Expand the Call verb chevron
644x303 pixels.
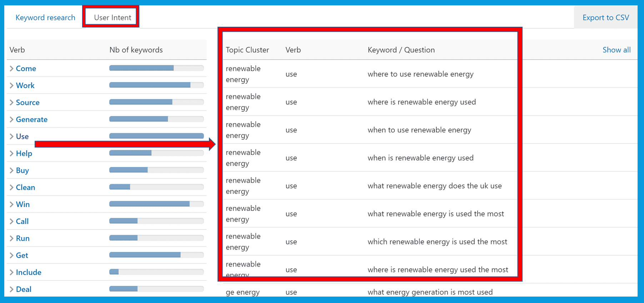pyautogui.click(x=11, y=221)
